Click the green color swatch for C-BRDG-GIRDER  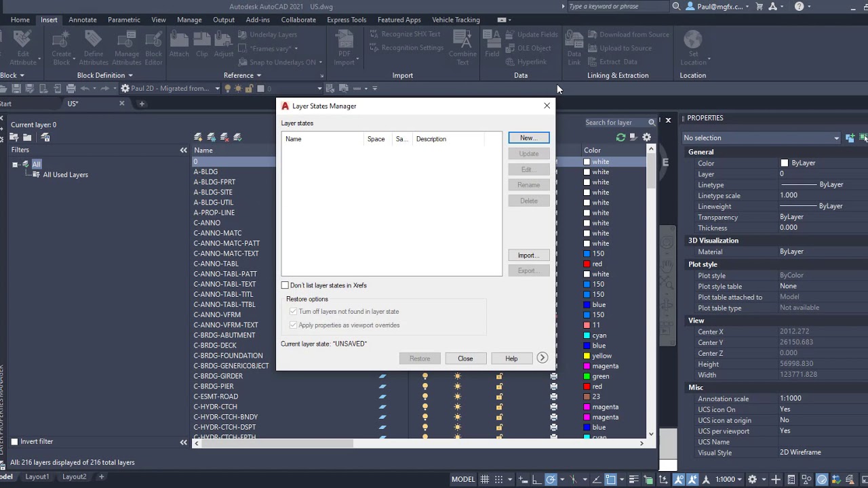587,376
